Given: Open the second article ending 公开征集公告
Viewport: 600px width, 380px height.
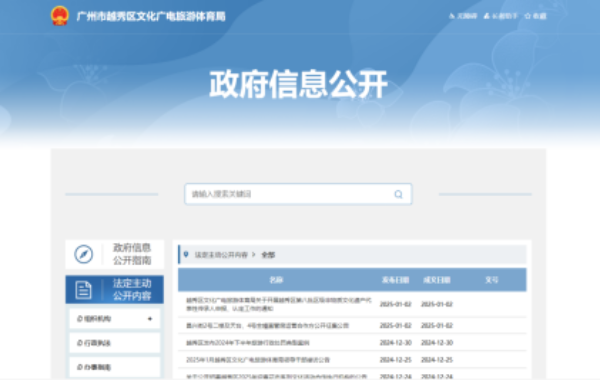Looking at the screenshot, I should 267,326.
